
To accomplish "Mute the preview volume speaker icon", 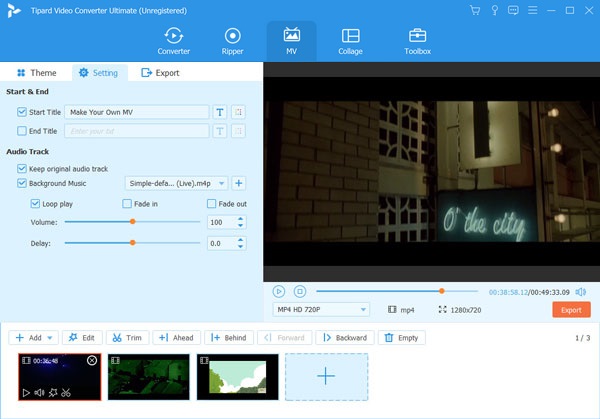I will [x=580, y=292].
